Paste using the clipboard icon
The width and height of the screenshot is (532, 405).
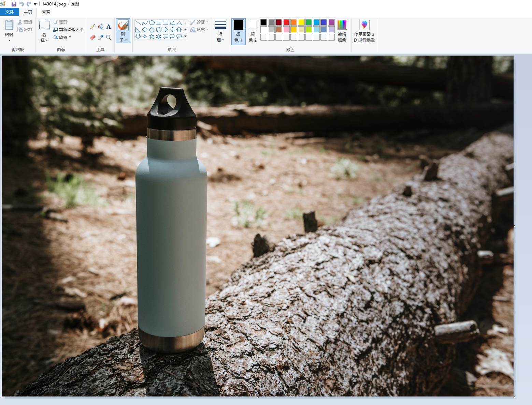coord(9,25)
